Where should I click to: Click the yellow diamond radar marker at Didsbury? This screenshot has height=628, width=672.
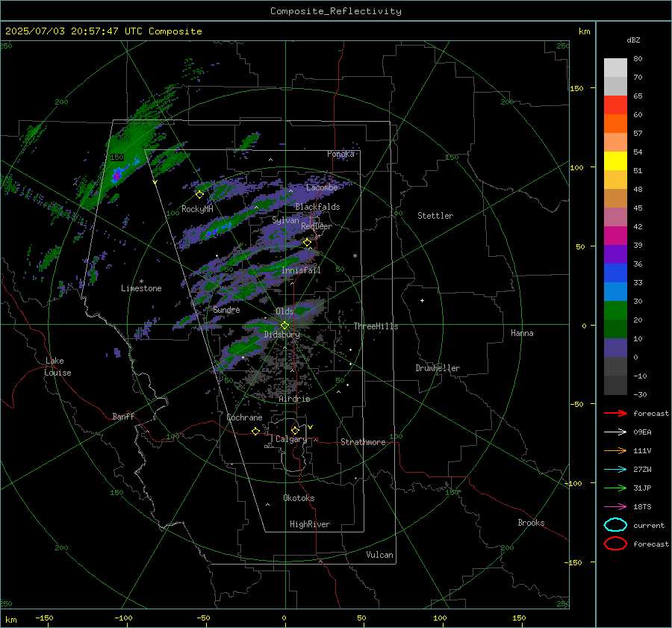pos(284,326)
